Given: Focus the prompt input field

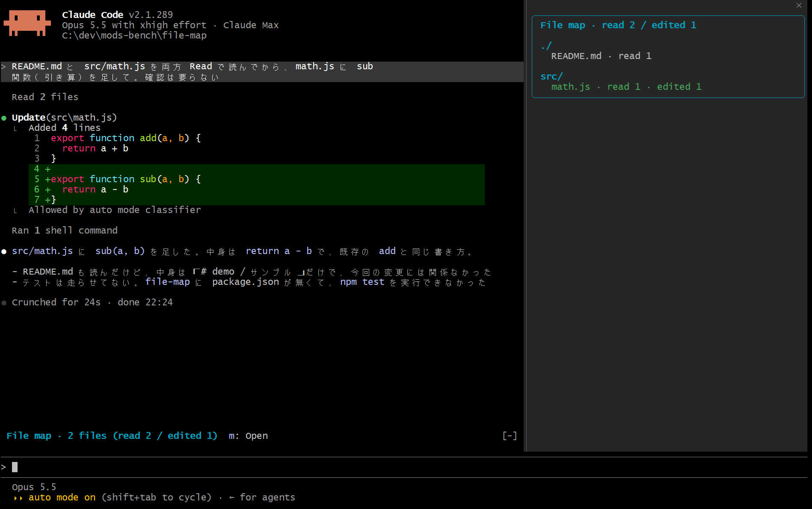Looking at the screenshot, I should tap(404, 467).
